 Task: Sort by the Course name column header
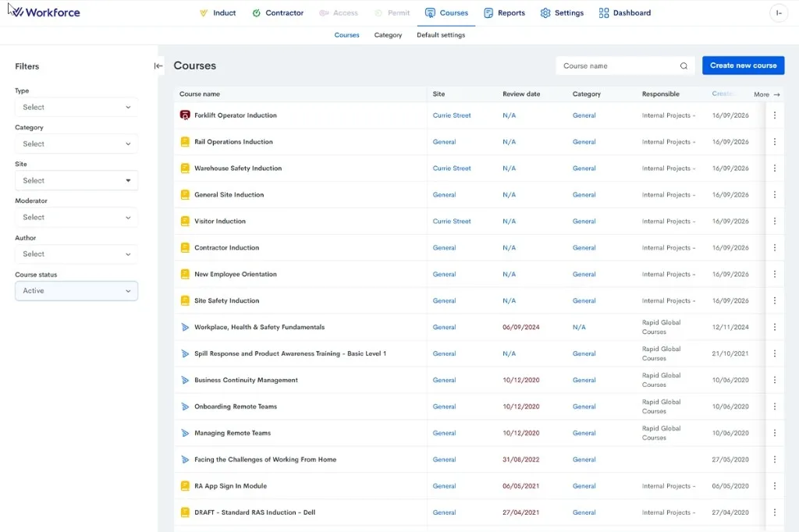tap(200, 94)
